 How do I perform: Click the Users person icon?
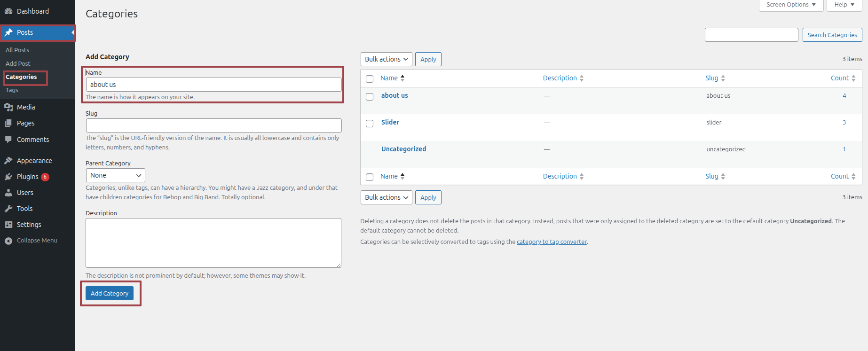pyautogui.click(x=8, y=193)
